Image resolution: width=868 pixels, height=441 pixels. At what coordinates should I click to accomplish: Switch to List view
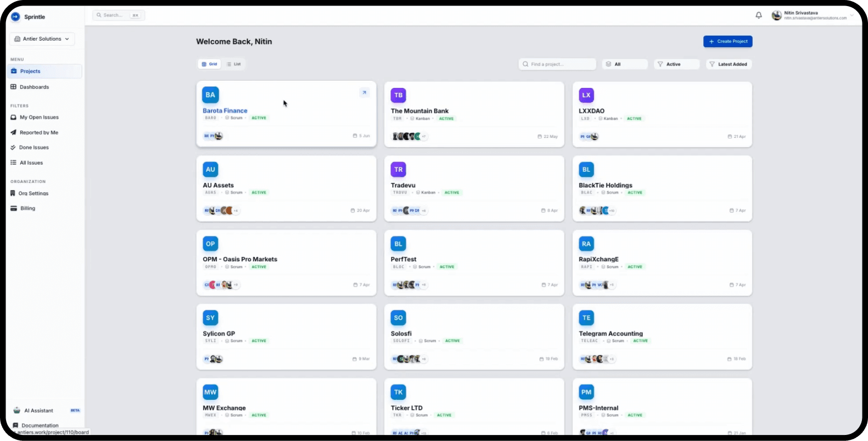(233, 64)
